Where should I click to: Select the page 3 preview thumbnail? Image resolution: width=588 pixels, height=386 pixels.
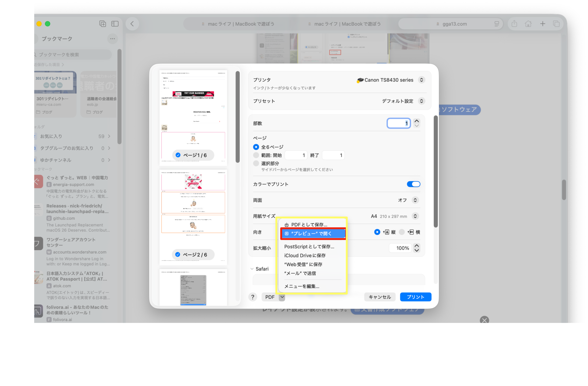coord(193,288)
